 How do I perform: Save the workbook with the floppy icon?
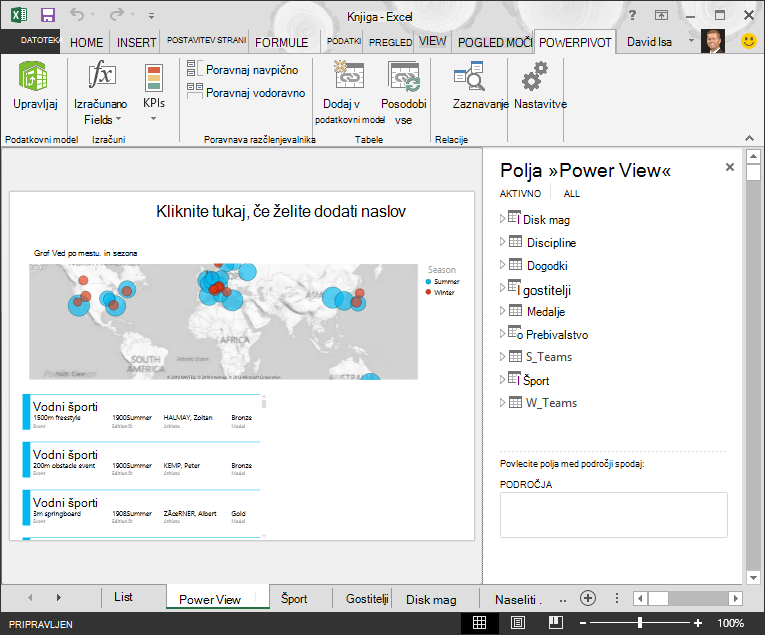pyautogui.click(x=48, y=15)
